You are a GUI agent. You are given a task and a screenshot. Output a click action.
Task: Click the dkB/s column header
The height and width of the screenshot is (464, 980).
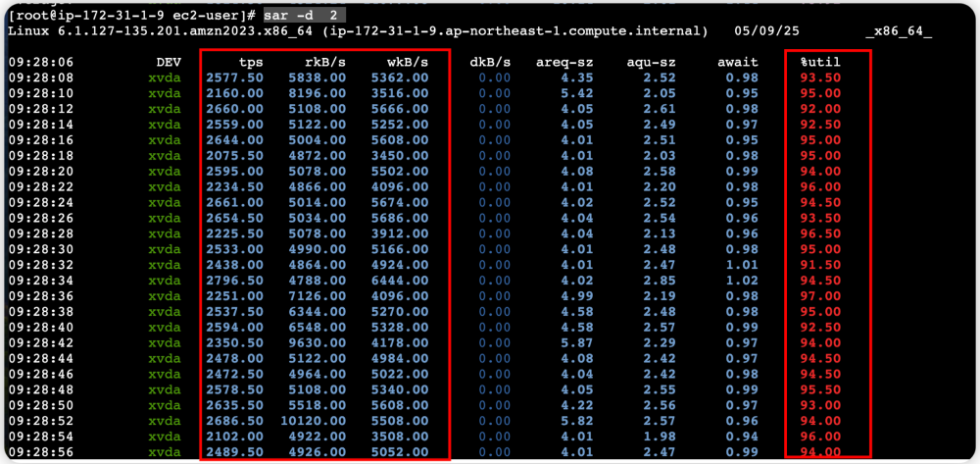click(490, 62)
